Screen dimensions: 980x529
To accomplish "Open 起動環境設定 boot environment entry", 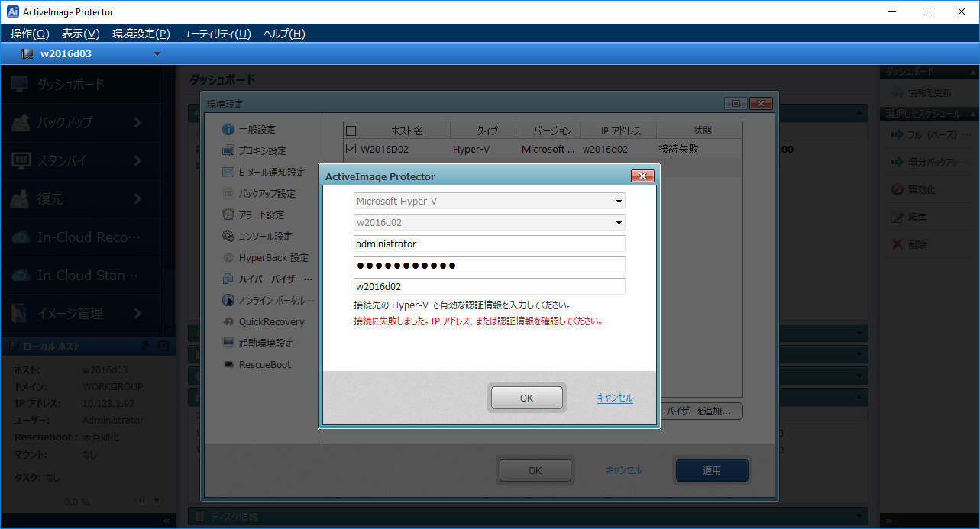I will pyautogui.click(x=258, y=343).
